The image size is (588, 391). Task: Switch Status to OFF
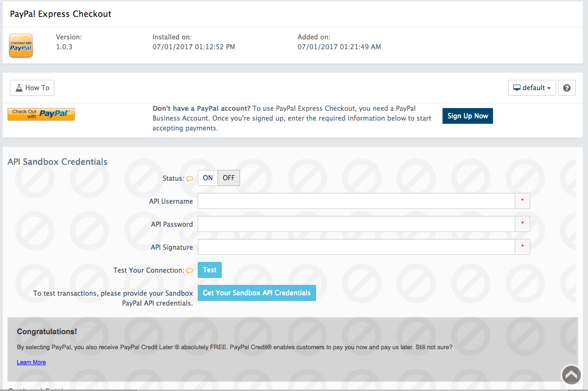click(x=229, y=178)
